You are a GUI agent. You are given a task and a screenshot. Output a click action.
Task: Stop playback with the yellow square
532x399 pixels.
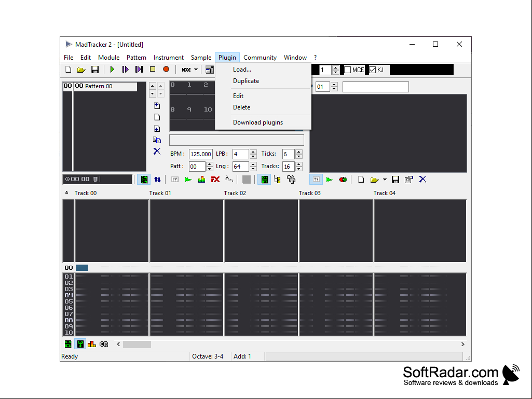pyautogui.click(x=153, y=69)
